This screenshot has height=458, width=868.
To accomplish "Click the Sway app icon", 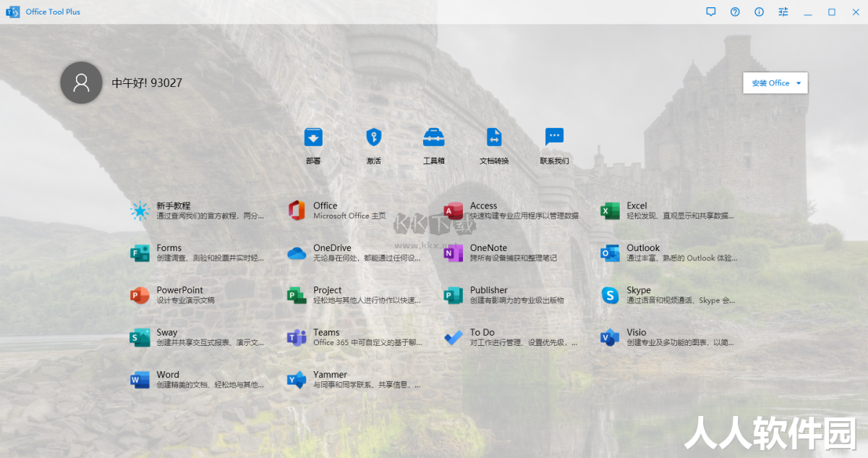I will 140,338.
